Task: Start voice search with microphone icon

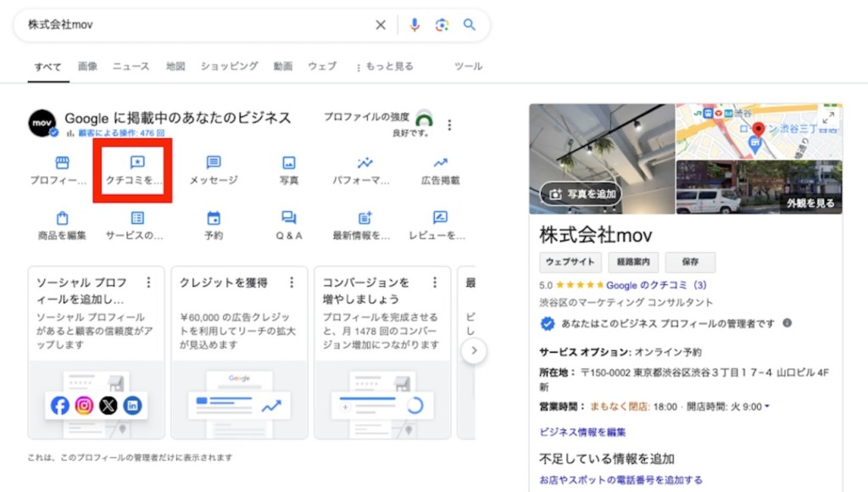Action: [415, 25]
